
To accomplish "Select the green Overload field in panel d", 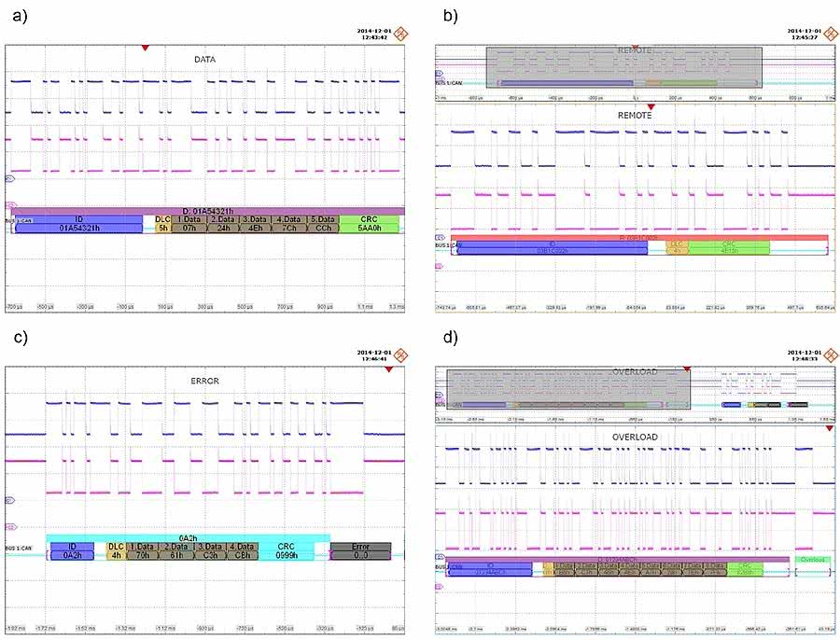I will click(x=809, y=561).
